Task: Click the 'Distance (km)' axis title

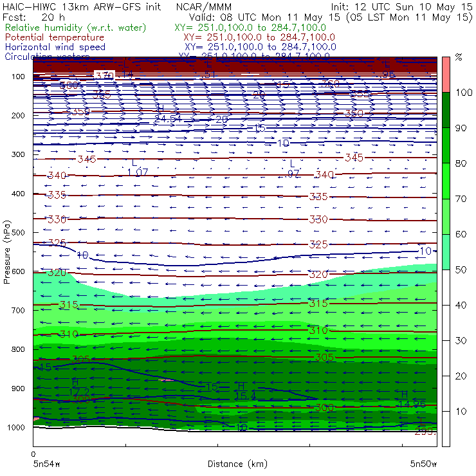Action: point(238,464)
